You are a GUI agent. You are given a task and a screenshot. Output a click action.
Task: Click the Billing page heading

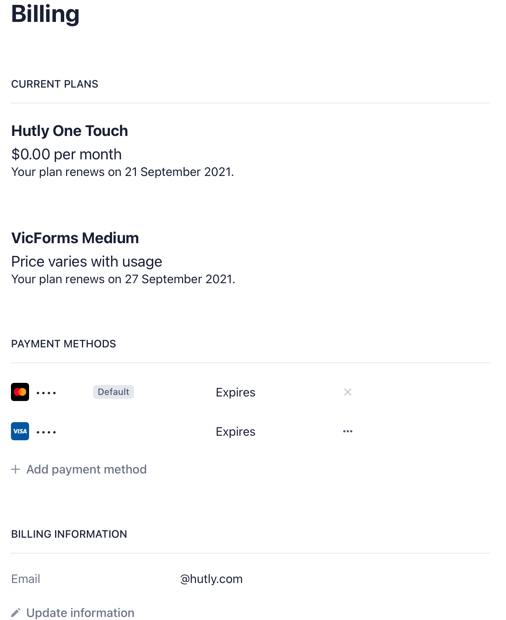45,14
